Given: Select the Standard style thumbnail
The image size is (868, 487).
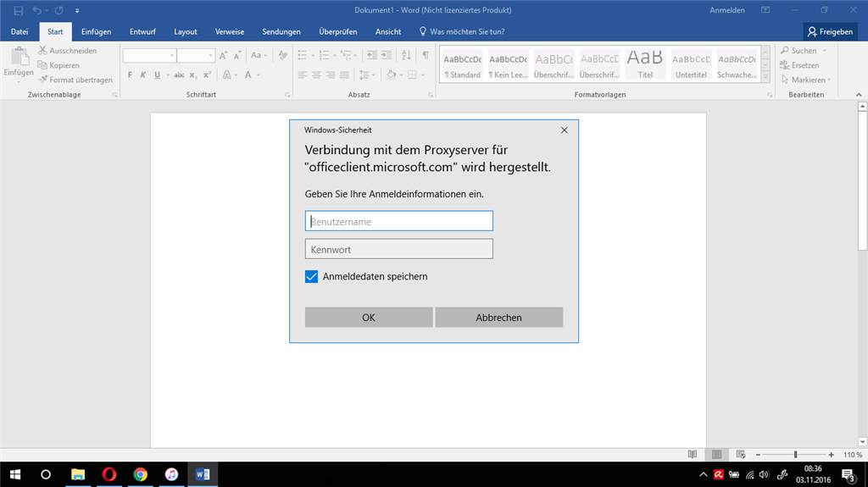Looking at the screenshot, I should (x=462, y=64).
